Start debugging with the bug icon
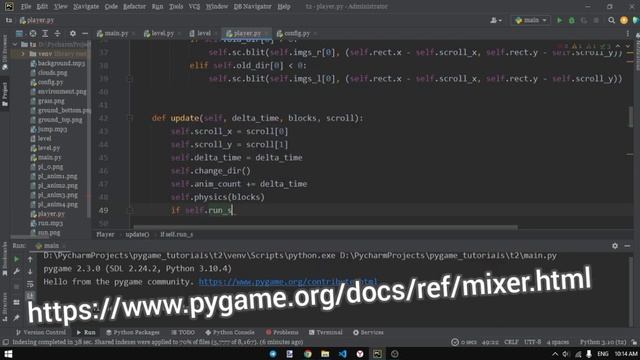640x360 pixels. click(572, 20)
